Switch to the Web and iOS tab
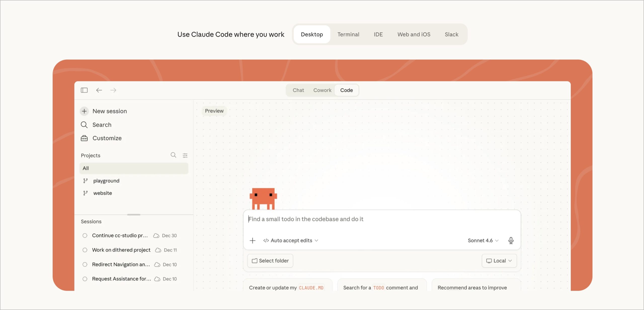The height and width of the screenshot is (310, 644). click(x=414, y=34)
